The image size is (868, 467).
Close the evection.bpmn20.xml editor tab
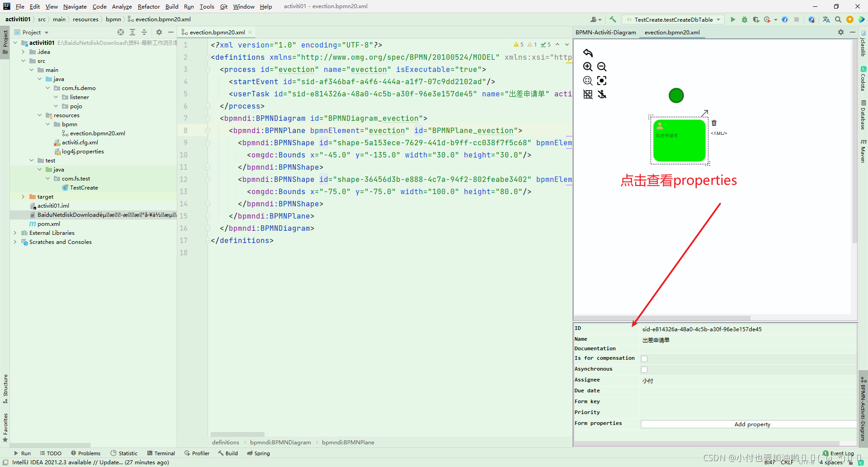pyautogui.click(x=250, y=32)
